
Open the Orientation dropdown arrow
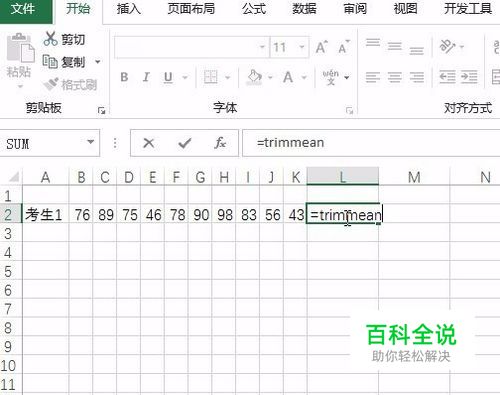462,47
